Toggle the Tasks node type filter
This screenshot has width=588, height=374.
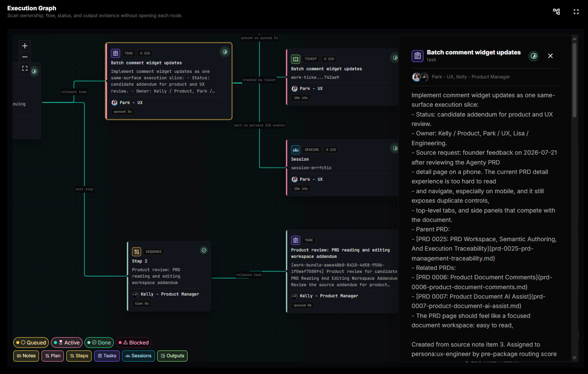click(x=107, y=356)
